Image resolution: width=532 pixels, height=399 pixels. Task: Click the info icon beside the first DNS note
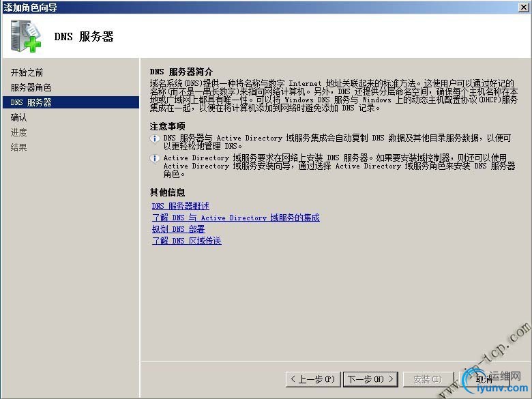pos(155,138)
